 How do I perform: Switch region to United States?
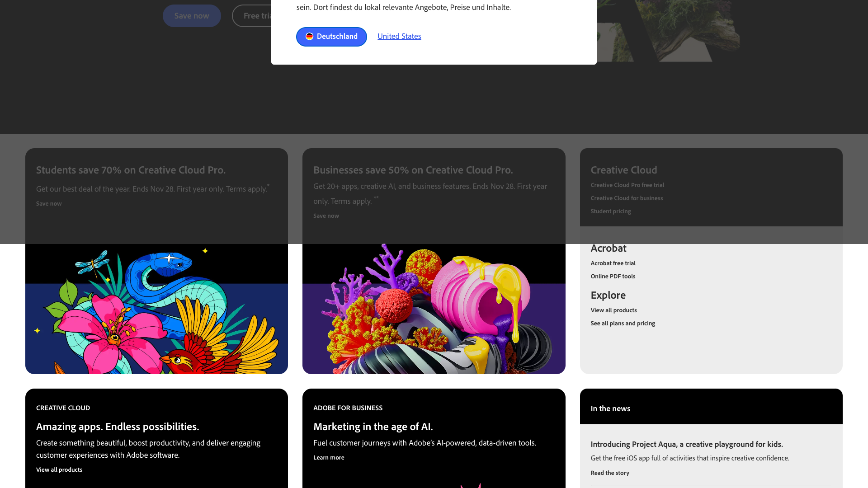click(399, 36)
